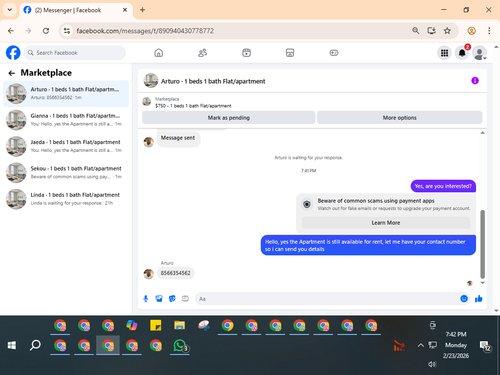This screenshot has width=500, height=375.
Task: Go to Home feed icon
Action: click(x=159, y=53)
